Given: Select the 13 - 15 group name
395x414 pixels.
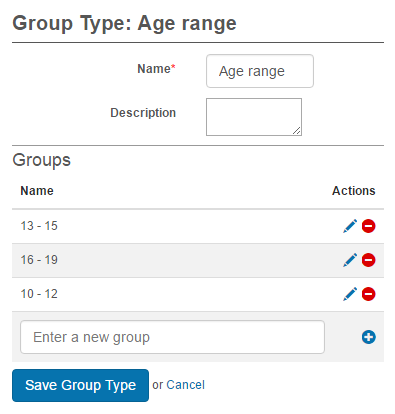Looking at the screenshot, I should coord(39,226).
